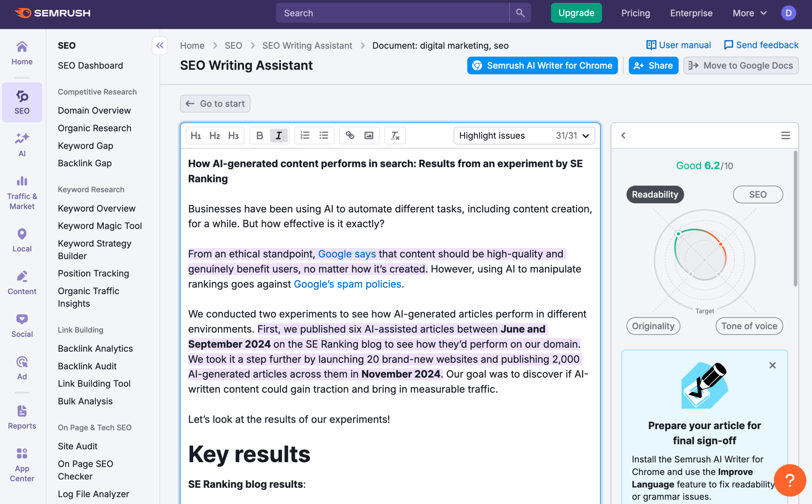Open App Center in the sidebar

22,465
